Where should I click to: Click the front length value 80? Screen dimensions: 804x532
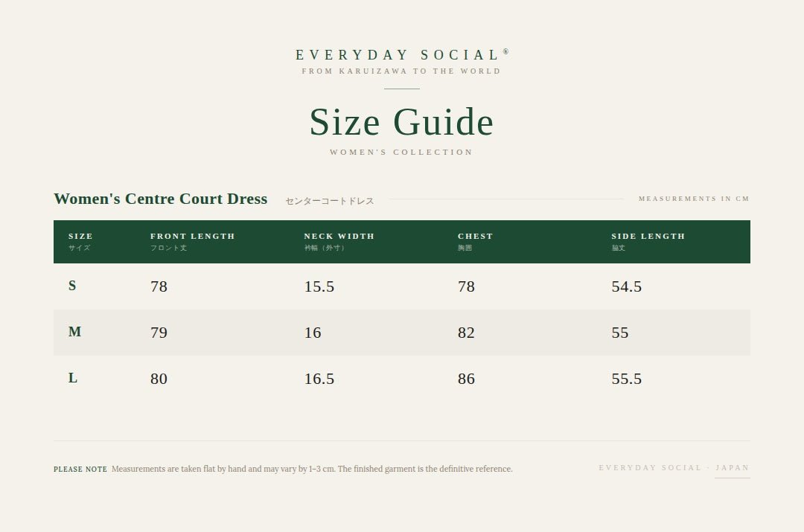coord(159,379)
